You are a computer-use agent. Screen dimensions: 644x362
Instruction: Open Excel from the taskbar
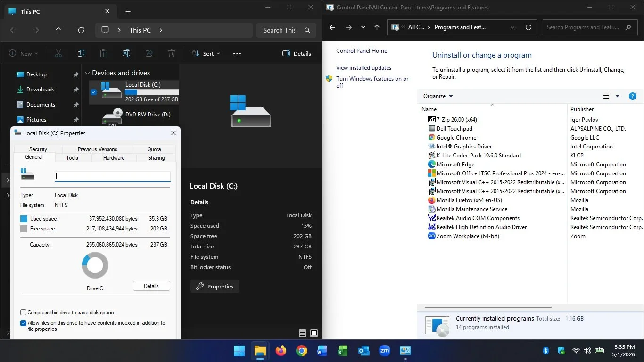[x=343, y=351]
